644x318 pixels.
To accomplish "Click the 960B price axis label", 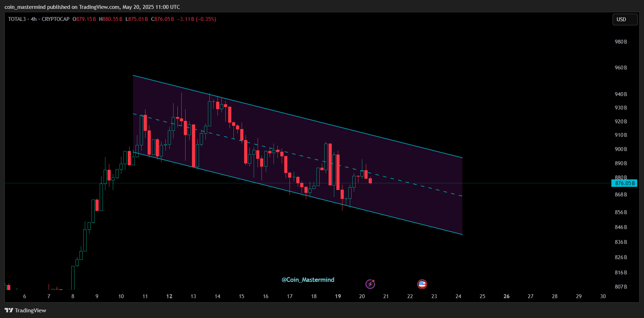I will [621, 68].
